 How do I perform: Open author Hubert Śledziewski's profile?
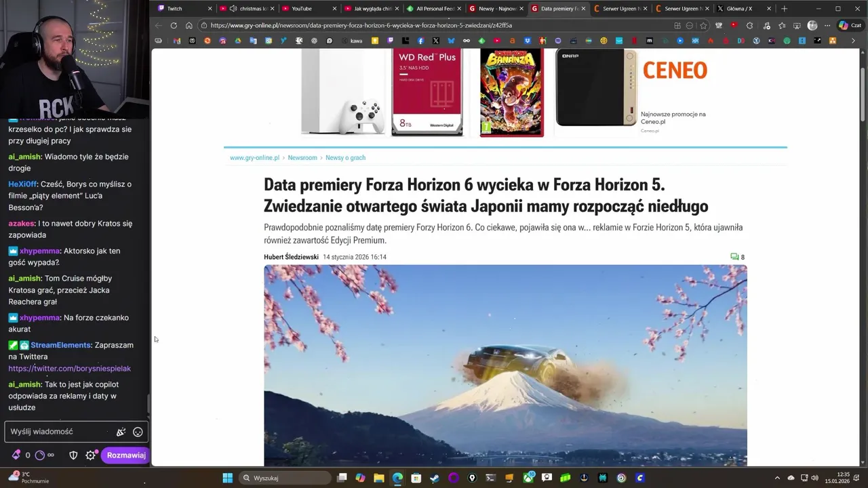point(291,257)
